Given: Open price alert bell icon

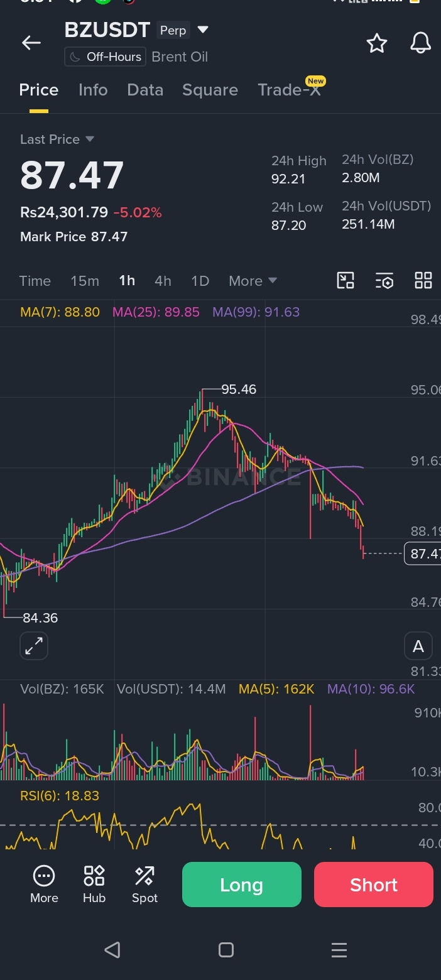Looking at the screenshot, I should (x=420, y=43).
